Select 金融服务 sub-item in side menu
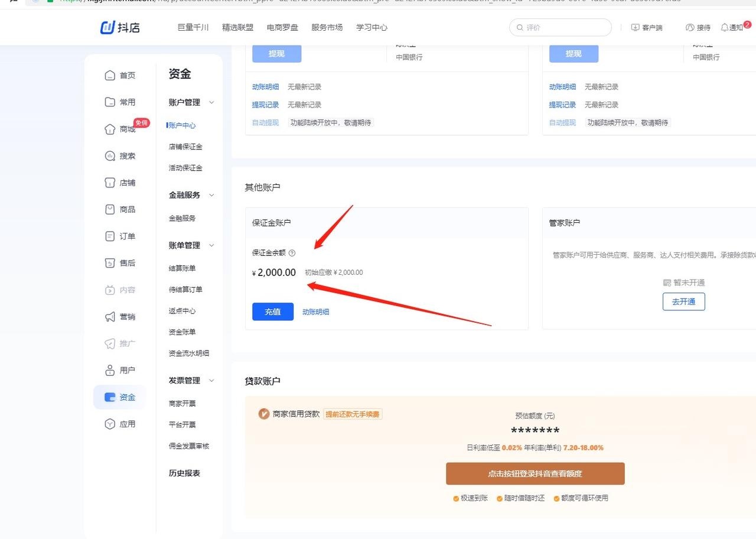 182,218
